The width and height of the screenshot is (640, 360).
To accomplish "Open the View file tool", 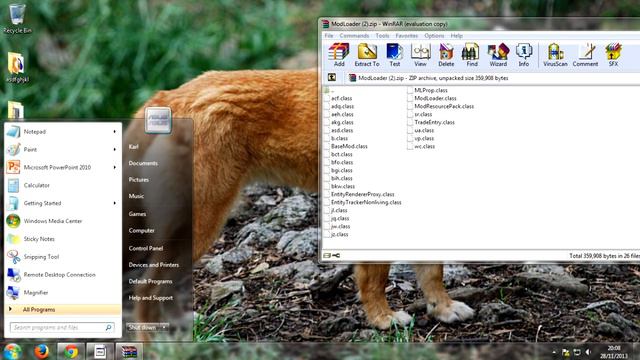I will [x=420, y=54].
